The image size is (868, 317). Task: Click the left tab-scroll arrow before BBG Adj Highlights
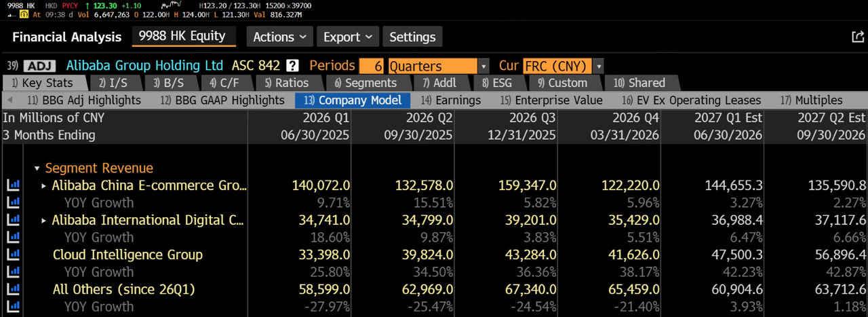tap(9, 100)
